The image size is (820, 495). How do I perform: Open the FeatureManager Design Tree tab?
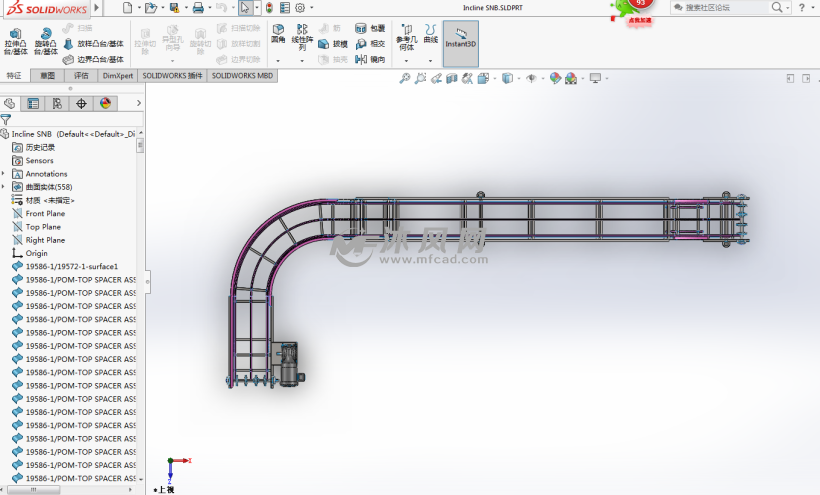tap(9, 103)
